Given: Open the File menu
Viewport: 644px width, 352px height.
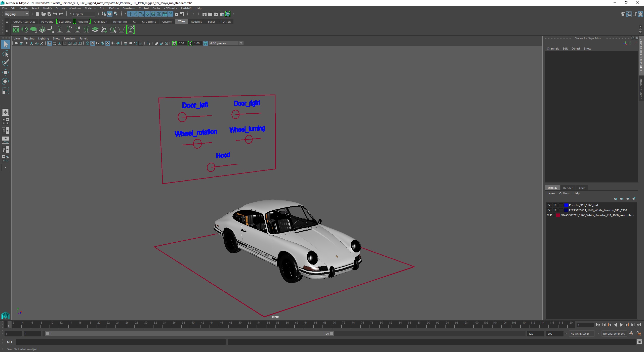Looking at the screenshot, I should pos(5,8).
